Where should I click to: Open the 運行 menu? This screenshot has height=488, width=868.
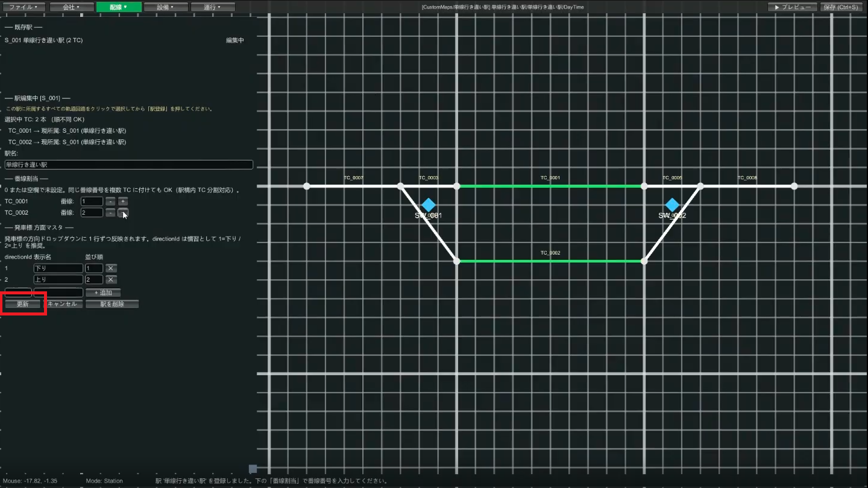point(212,7)
